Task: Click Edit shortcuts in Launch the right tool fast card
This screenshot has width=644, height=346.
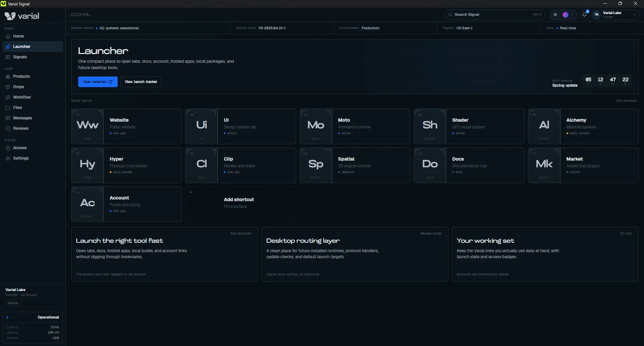Action: 241,233
